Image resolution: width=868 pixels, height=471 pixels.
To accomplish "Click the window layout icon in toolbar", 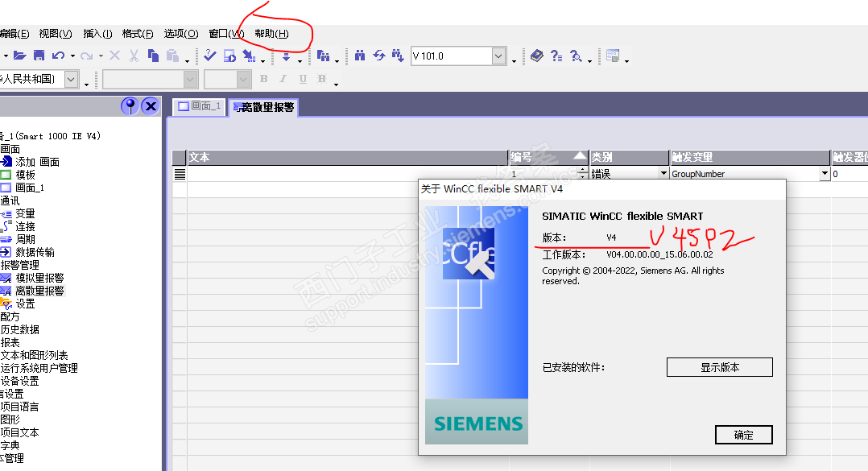I will 613,56.
